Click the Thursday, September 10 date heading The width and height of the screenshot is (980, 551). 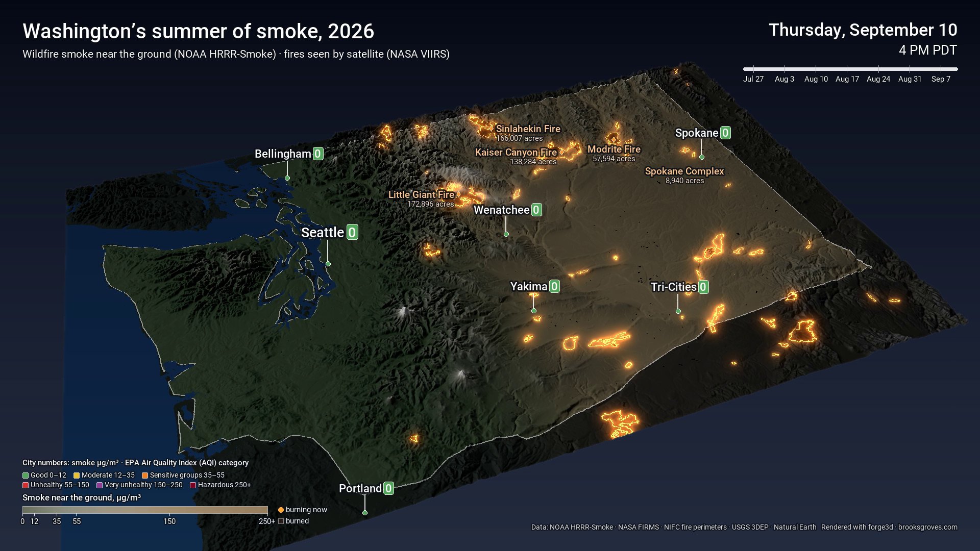pos(863,30)
